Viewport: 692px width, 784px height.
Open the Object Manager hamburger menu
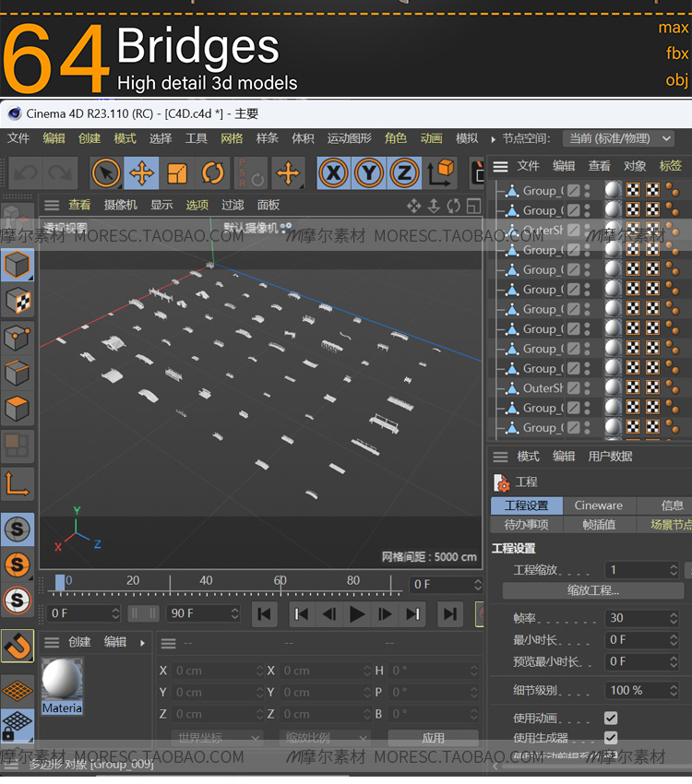click(500, 167)
